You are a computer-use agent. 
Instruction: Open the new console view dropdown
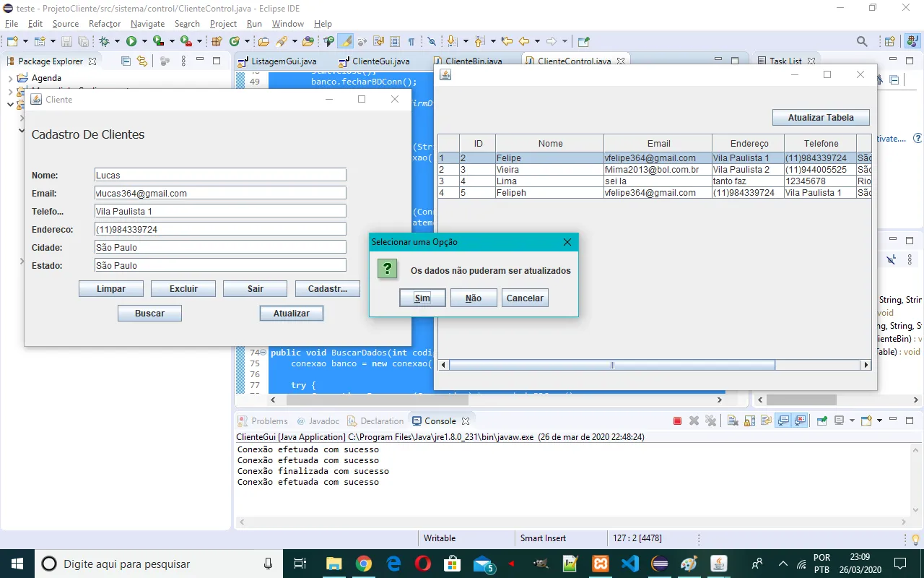click(879, 421)
